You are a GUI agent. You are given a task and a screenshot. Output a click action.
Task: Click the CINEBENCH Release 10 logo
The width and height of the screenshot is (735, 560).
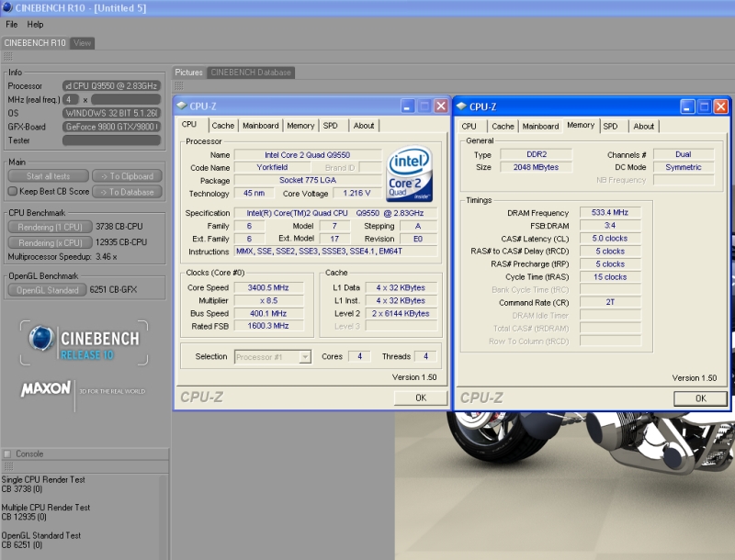click(85, 342)
